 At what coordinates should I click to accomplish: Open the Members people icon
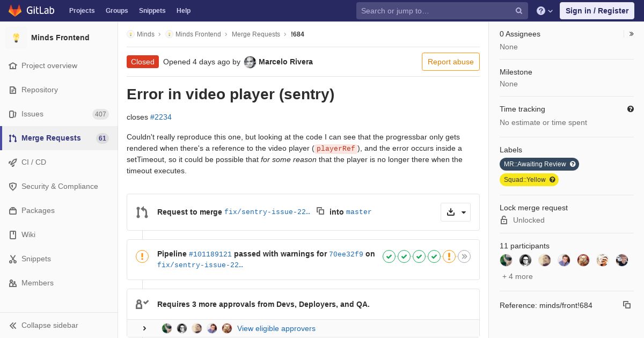(13, 283)
